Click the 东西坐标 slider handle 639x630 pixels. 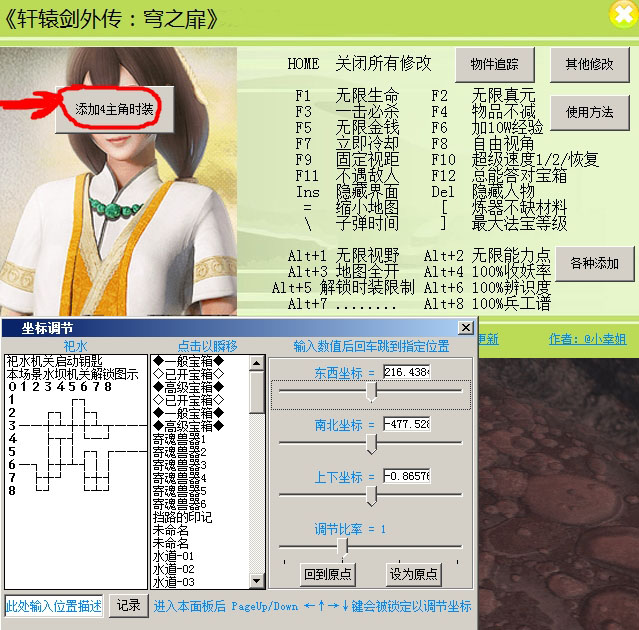[x=371, y=392]
